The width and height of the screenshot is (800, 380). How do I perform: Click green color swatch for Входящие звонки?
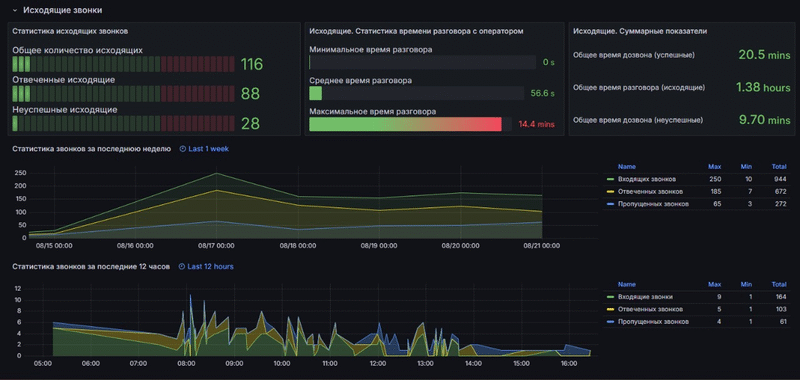pyautogui.click(x=610, y=297)
